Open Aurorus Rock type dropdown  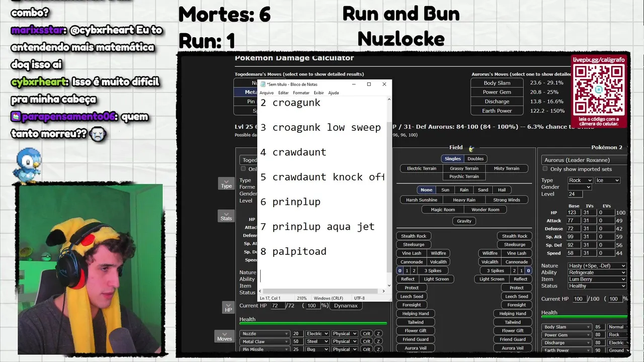pyautogui.click(x=581, y=180)
